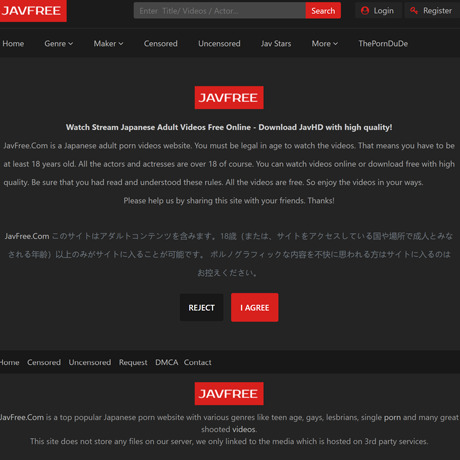
Task: Open the Login link
Action: coord(378,11)
